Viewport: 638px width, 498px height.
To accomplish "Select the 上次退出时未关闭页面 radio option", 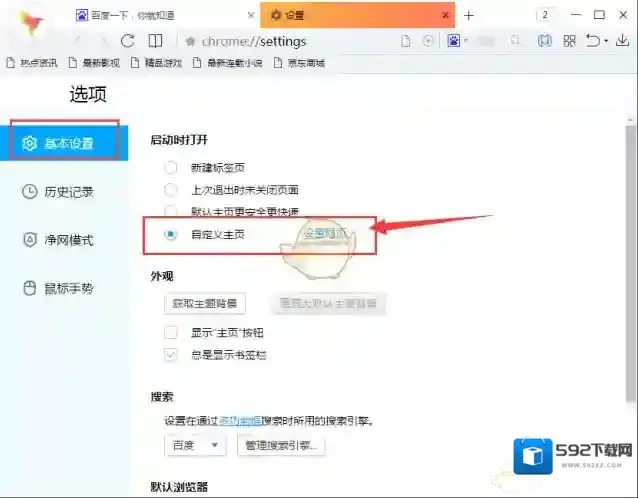I will pos(171,189).
